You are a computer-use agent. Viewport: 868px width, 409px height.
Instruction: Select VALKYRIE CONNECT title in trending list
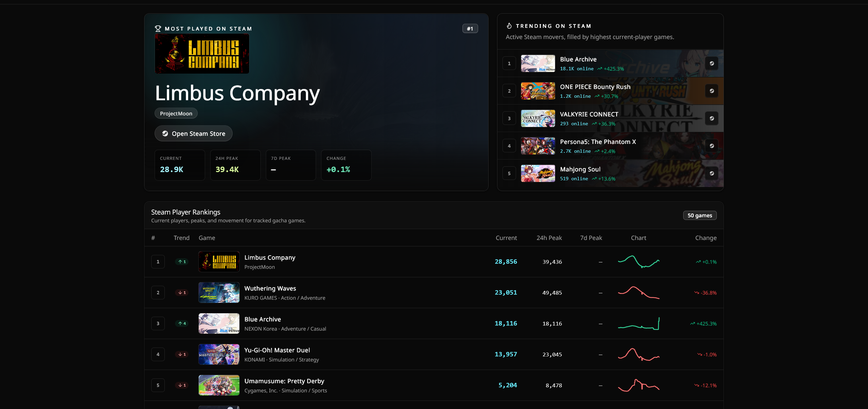coord(589,114)
